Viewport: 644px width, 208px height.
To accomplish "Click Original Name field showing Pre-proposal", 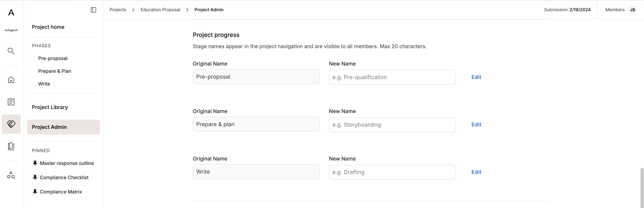I will (x=256, y=77).
